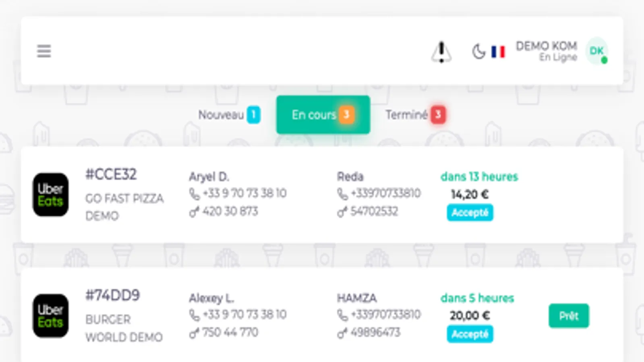Screen dimensions: 644x362
Task: Click the Accepté badge on order #74DD9
Action: (470, 334)
